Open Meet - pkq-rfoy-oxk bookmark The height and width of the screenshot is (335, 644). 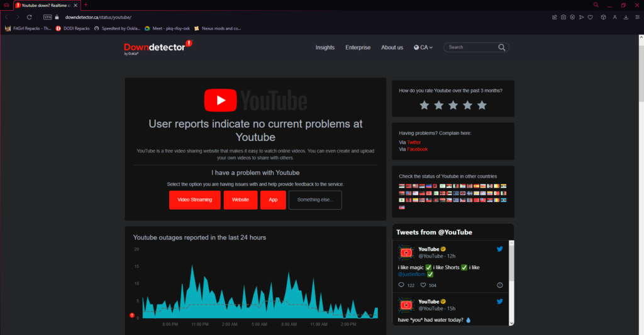167,28
